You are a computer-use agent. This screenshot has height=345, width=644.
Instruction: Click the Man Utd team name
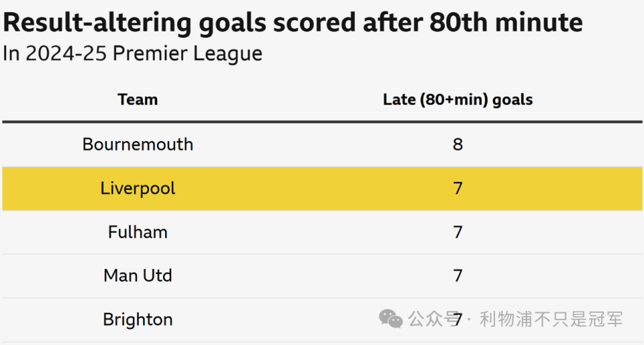point(138,276)
